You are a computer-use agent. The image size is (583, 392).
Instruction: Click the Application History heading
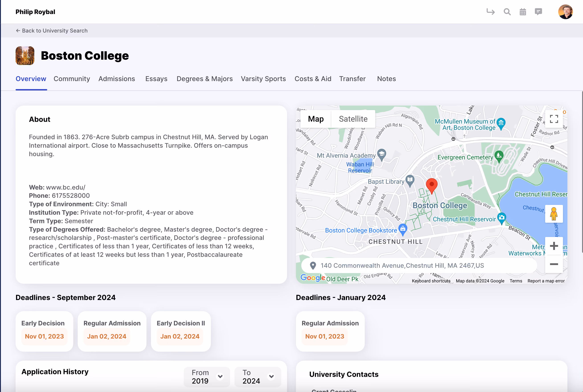click(x=55, y=372)
